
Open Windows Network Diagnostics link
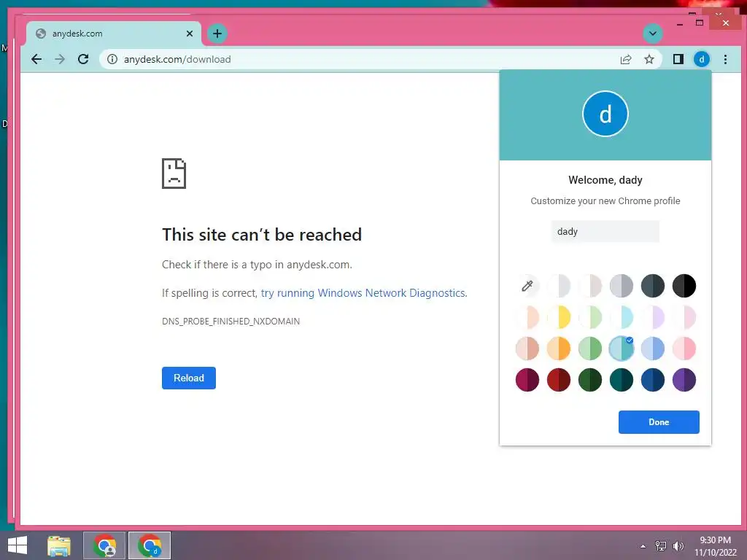pyautogui.click(x=364, y=293)
